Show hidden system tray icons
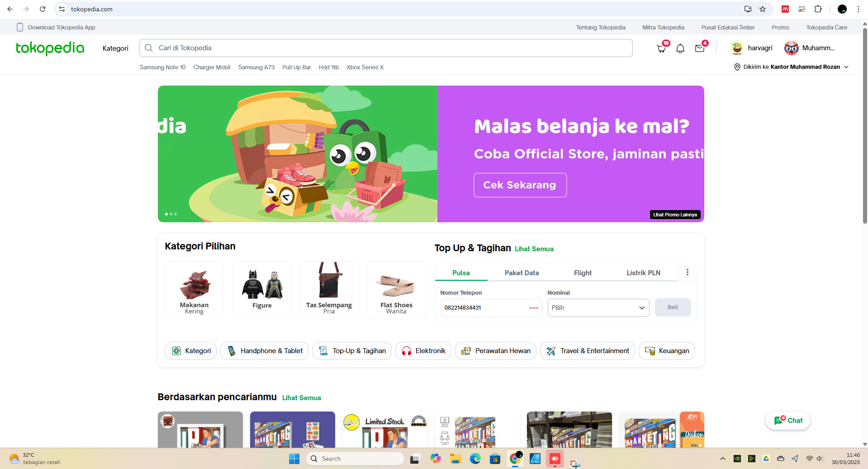868x469 pixels. click(723, 459)
